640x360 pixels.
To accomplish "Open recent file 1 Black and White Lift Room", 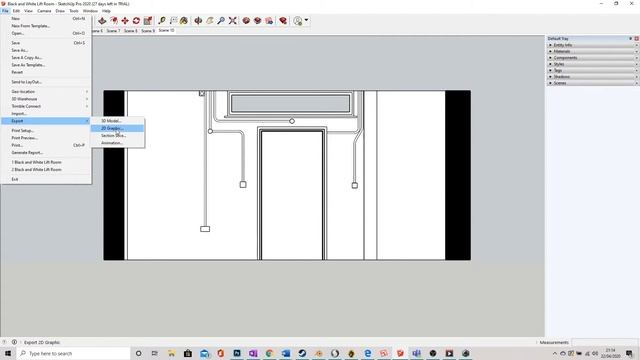I will [46, 162].
